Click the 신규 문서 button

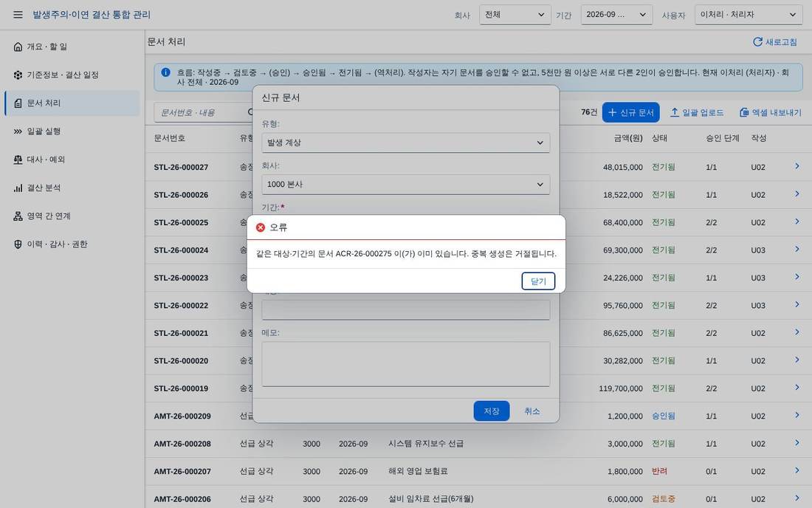[630, 112]
